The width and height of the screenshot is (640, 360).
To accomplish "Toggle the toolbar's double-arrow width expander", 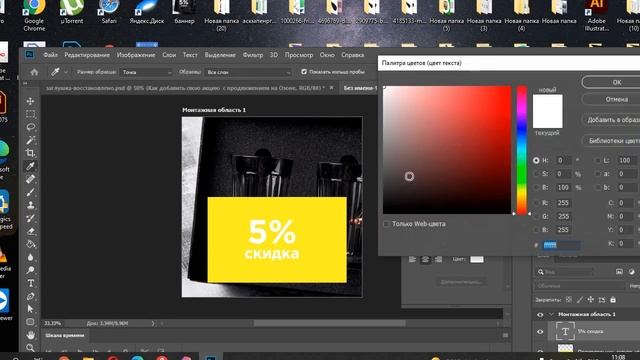I will [x=25, y=83].
